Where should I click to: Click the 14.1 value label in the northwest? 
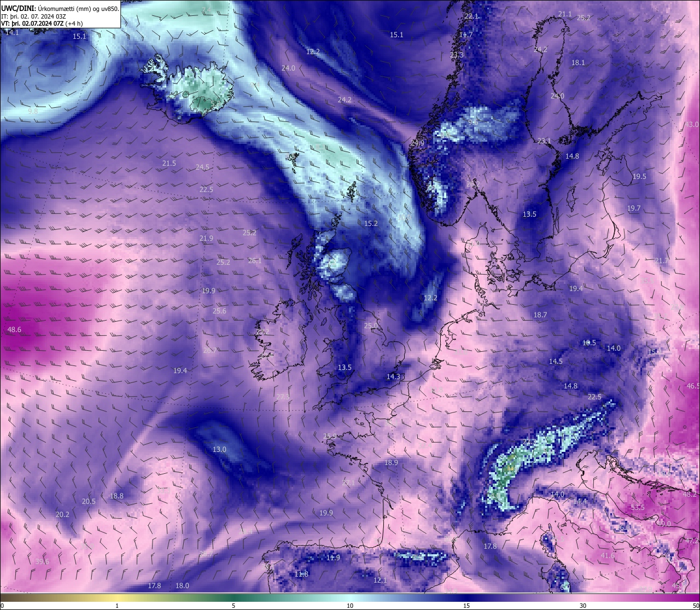coord(11,32)
